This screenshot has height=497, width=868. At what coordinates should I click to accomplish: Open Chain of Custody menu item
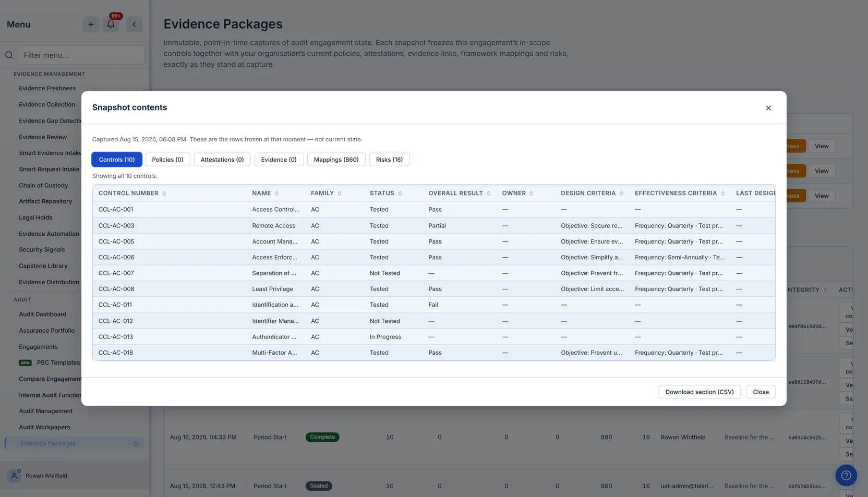pyautogui.click(x=43, y=186)
